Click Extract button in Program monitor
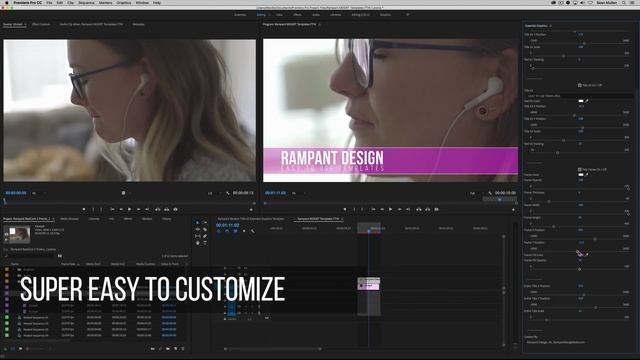The height and width of the screenshot is (360, 640). pyautogui.click(x=427, y=209)
